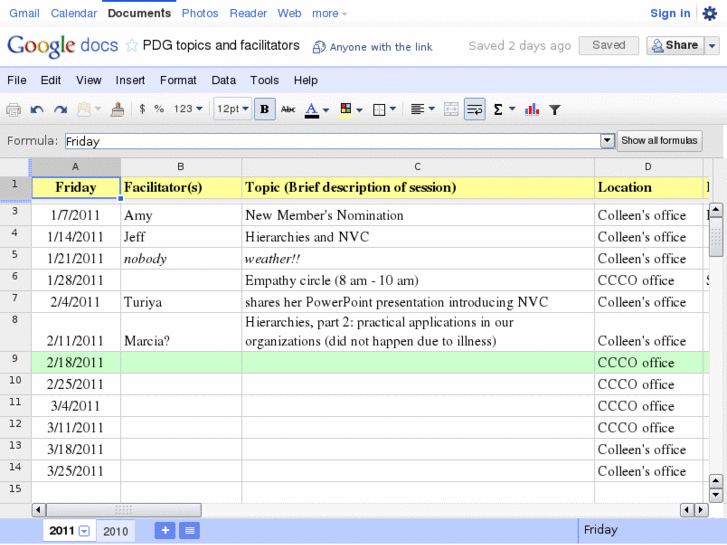Toggle merge cells button

451,109
